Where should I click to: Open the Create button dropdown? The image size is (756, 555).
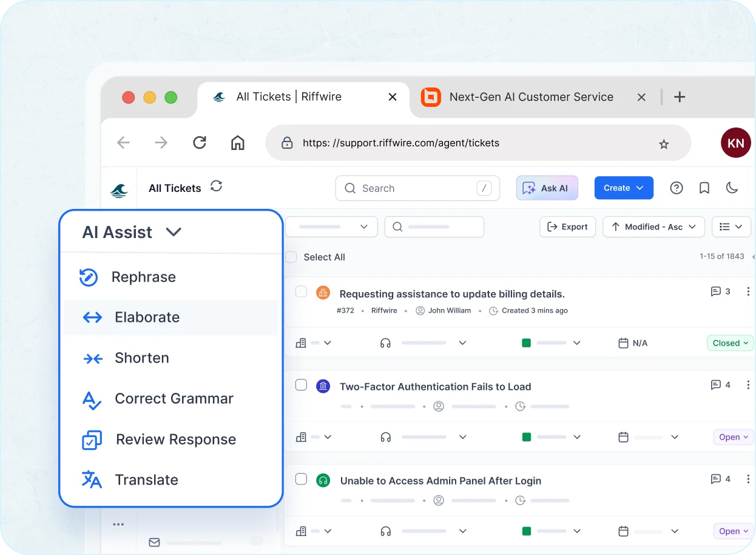pos(624,188)
